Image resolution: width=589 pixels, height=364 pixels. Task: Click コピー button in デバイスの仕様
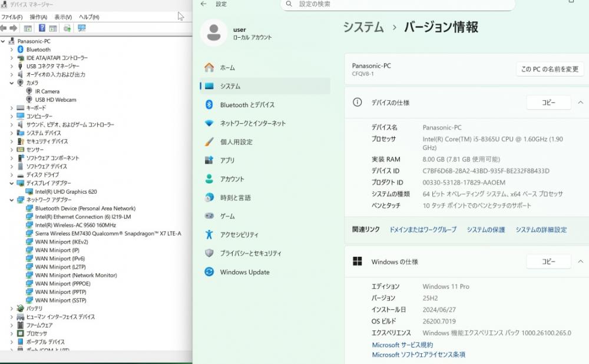[548, 102]
